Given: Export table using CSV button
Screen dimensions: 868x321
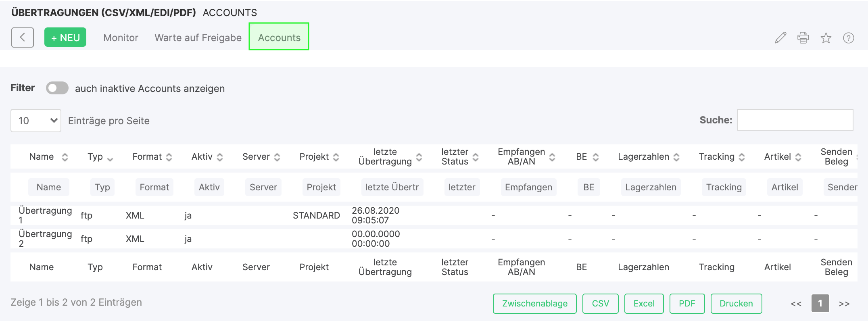Looking at the screenshot, I should 600,303.
